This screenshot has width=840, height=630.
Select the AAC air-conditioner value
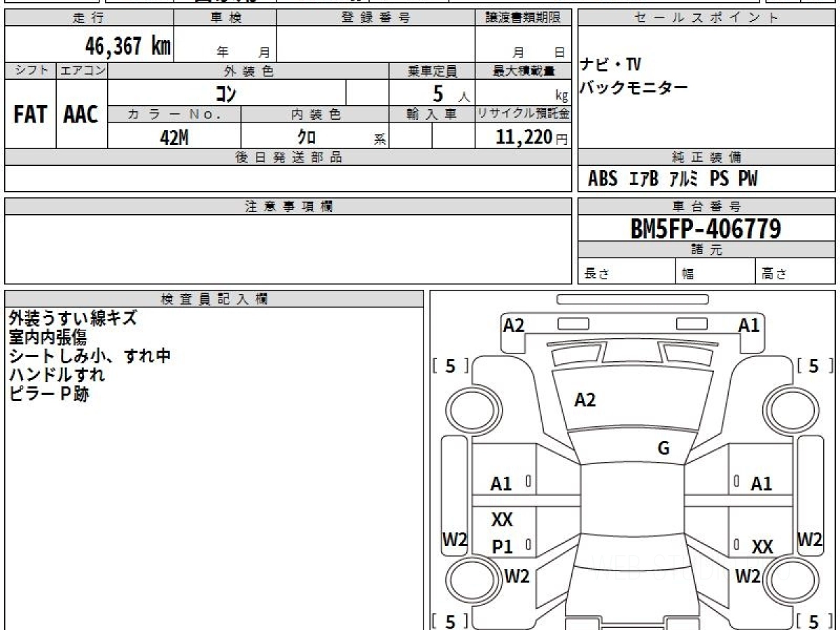coord(81,115)
